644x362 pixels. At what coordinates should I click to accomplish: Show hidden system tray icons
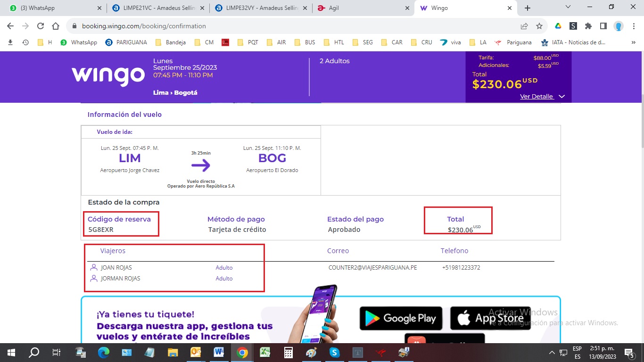point(552,352)
